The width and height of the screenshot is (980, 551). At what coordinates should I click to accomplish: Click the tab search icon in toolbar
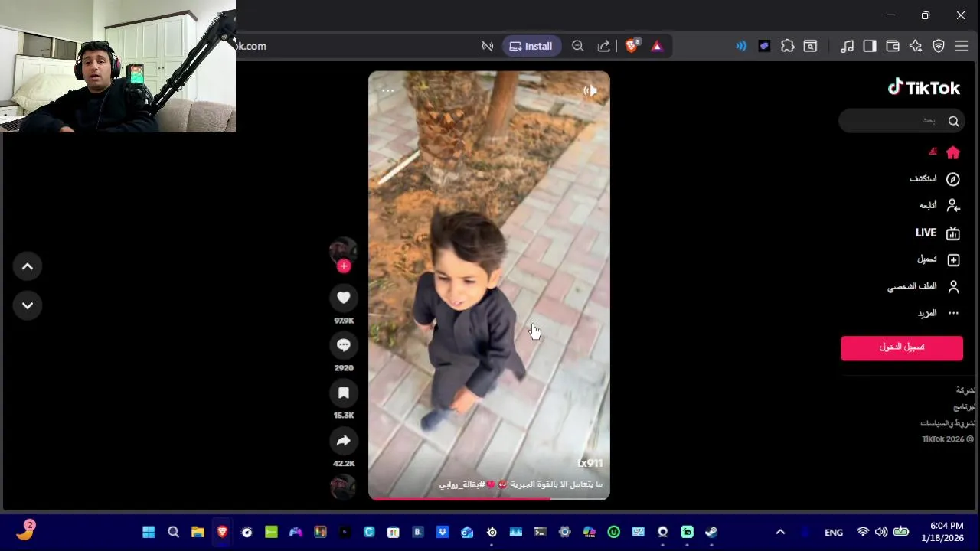[810, 46]
